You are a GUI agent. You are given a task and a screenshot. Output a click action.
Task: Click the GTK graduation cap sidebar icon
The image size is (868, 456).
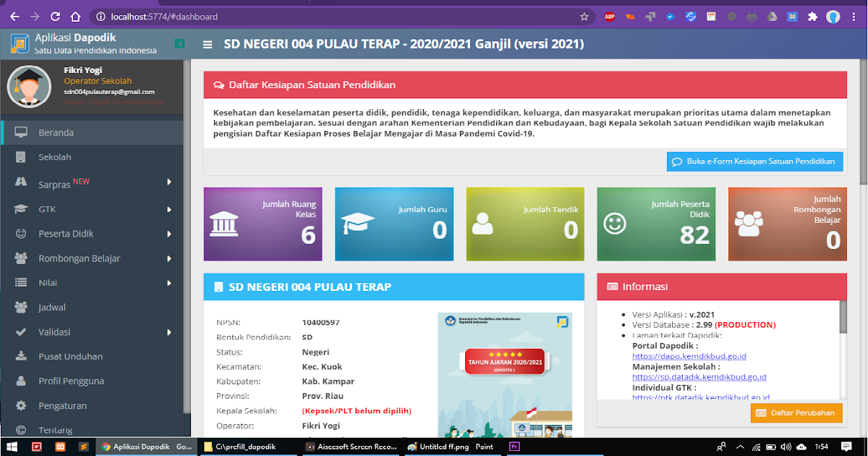coord(21,209)
